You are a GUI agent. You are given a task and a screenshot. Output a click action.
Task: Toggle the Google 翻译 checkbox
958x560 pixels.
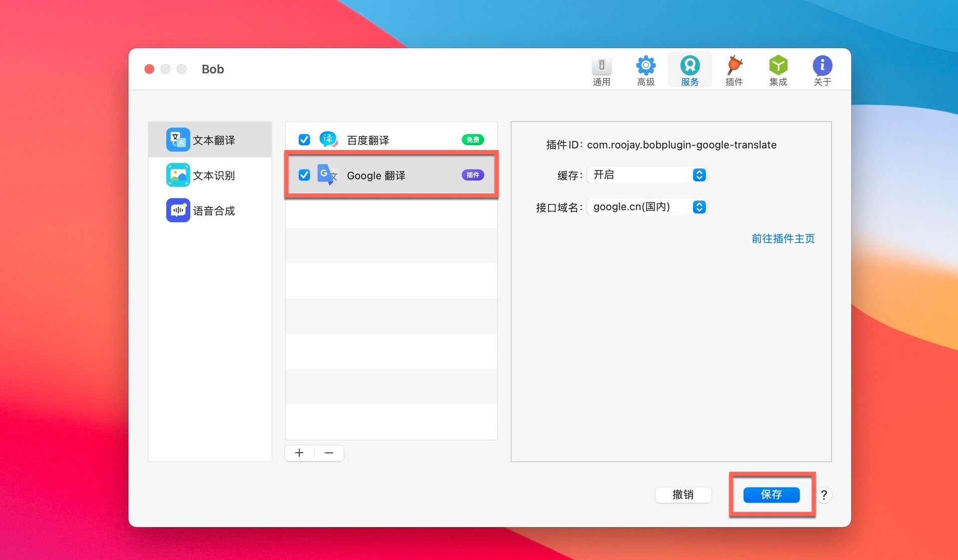click(x=304, y=175)
